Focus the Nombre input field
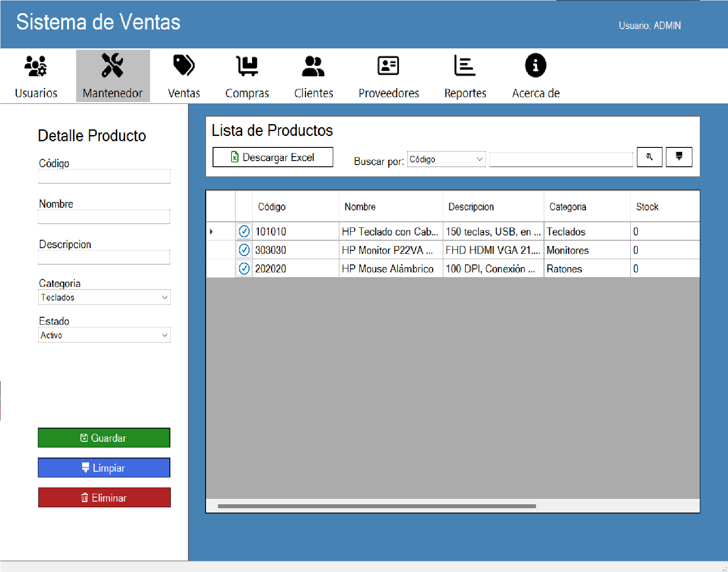This screenshot has height=572, width=728. tap(104, 217)
